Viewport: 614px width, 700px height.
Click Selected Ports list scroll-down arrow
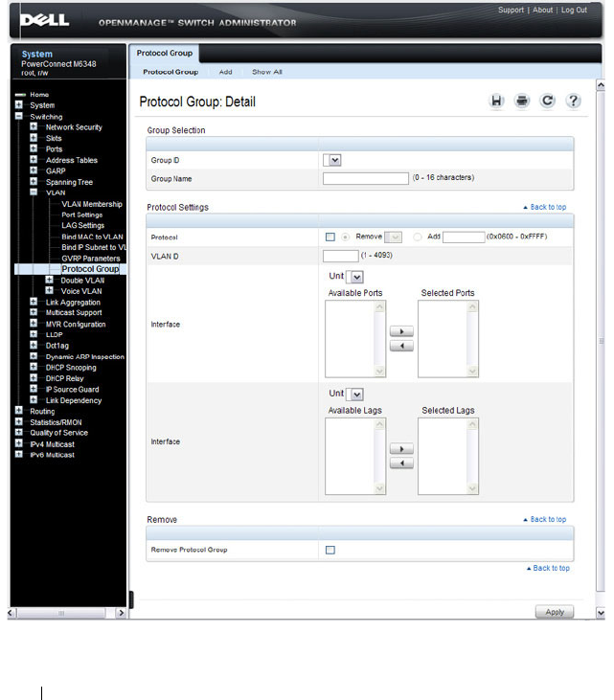point(472,371)
